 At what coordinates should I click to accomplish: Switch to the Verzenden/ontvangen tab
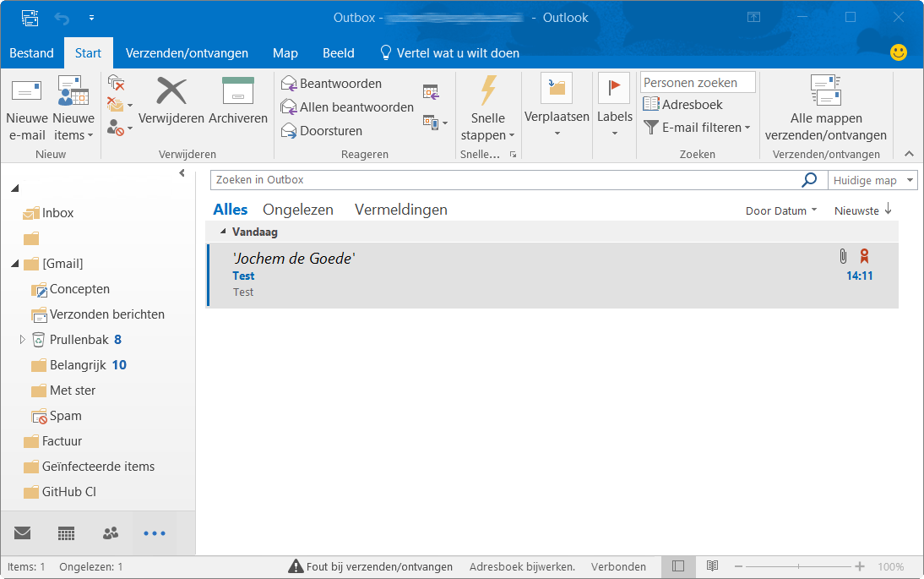point(187,53)
